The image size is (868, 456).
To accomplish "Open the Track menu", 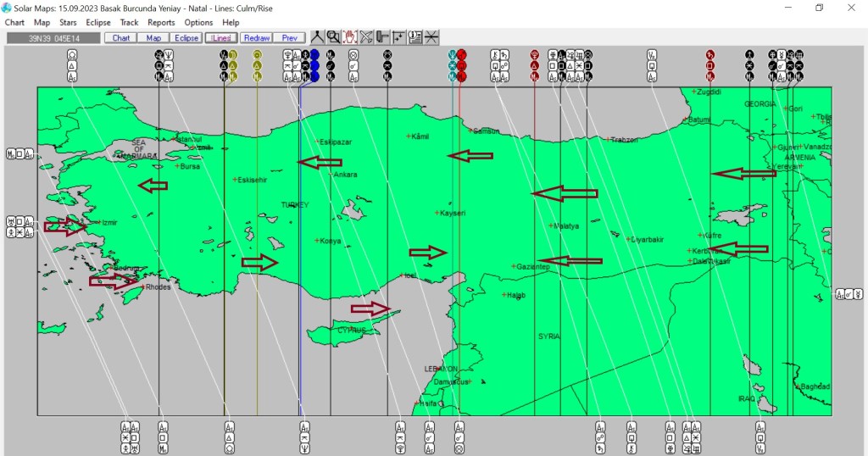I will click(129, 23).
